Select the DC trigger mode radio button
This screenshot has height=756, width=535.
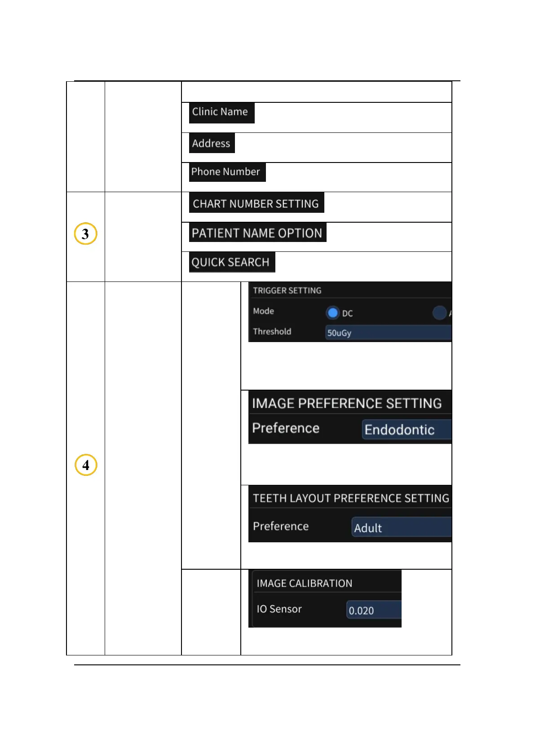coord(332,313)
